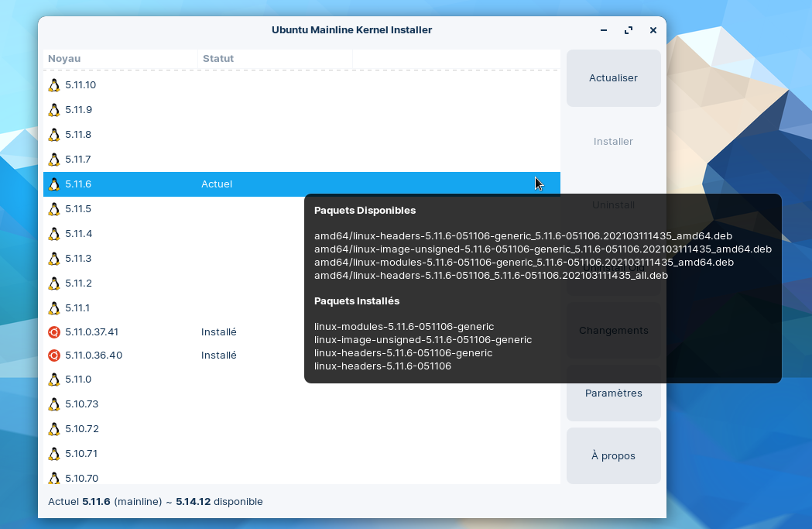Select kernel 5.11.0 row

coord(79,380)
